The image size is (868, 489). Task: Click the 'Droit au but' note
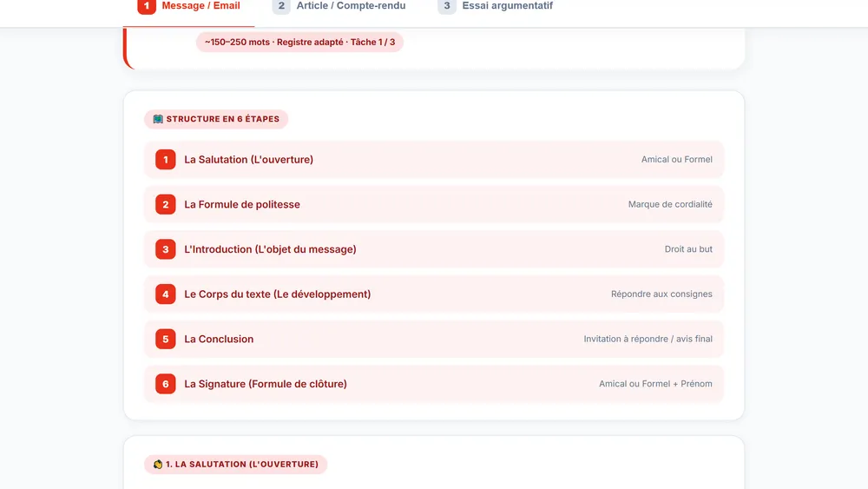tap(688, 249)
